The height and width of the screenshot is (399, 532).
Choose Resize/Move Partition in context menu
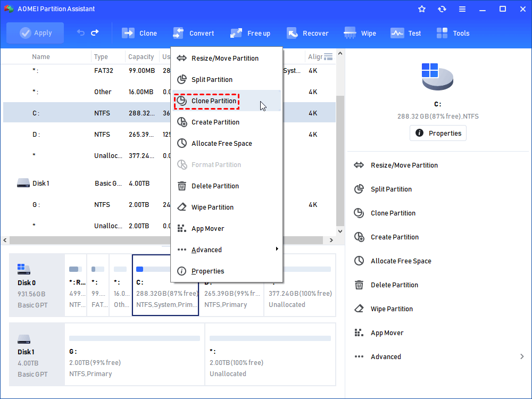pos(227,58)
